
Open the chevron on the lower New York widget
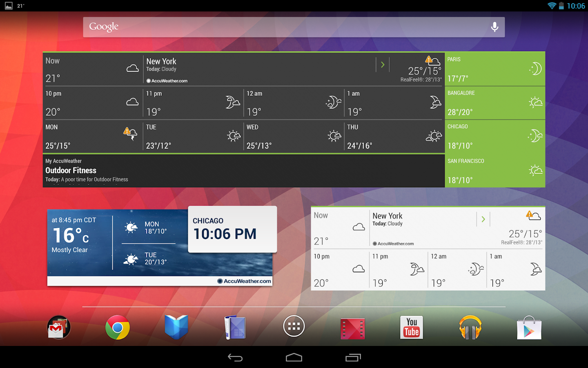pyautogui.click(x=483, y=219)
